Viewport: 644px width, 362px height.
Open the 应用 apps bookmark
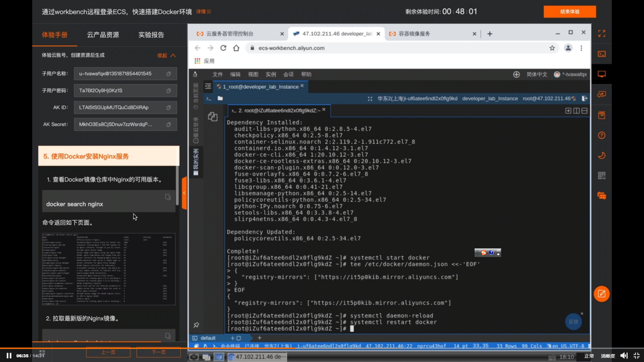[204, 61]
